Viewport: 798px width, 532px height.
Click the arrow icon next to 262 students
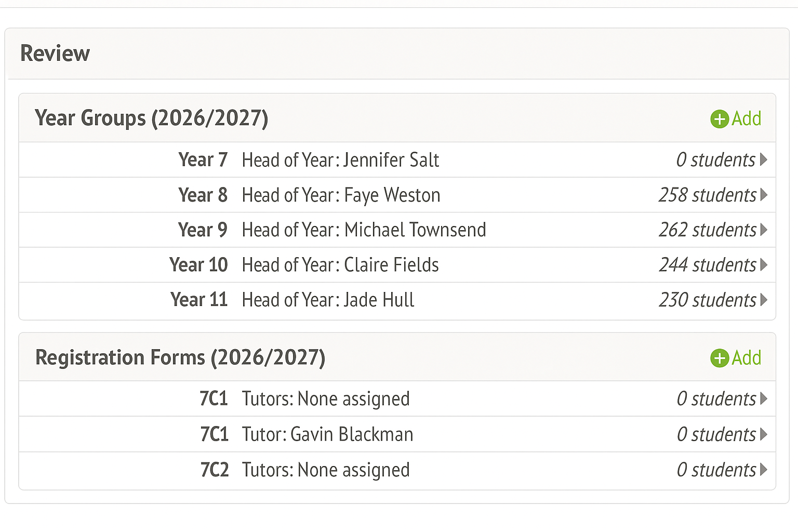pyautogui.click(x=764, y=230)
